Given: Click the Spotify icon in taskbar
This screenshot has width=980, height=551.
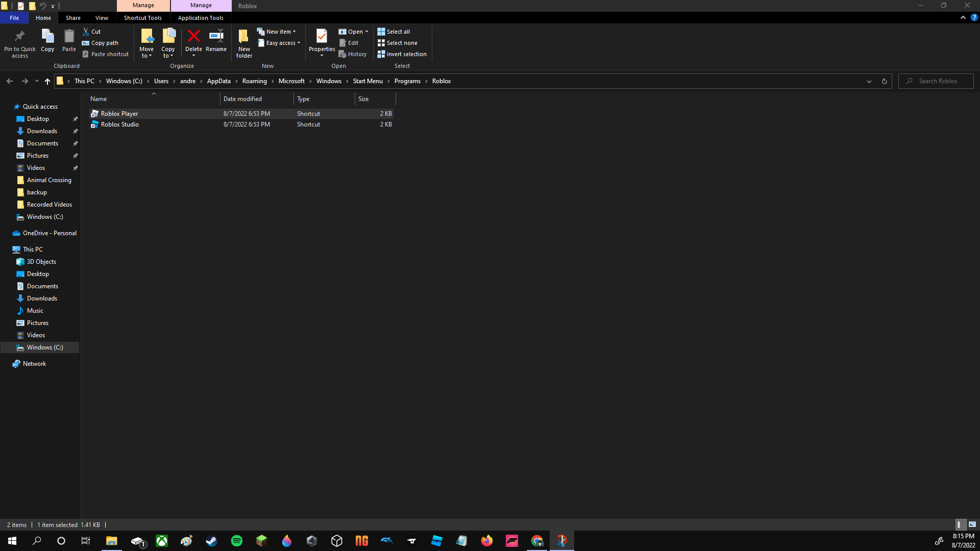Looking at the screenshot, I should tap(237, 540).
